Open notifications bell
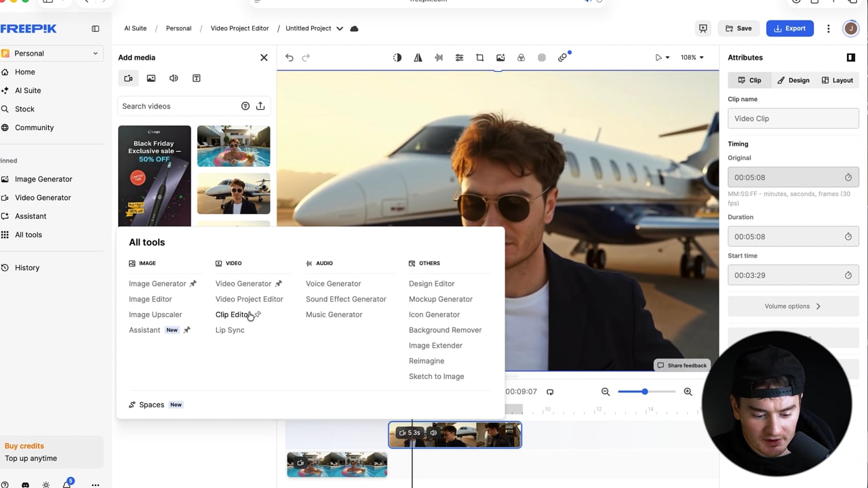The height and width of the screenshot is (488, 868). pyautogui.click(x=66, y=484)
